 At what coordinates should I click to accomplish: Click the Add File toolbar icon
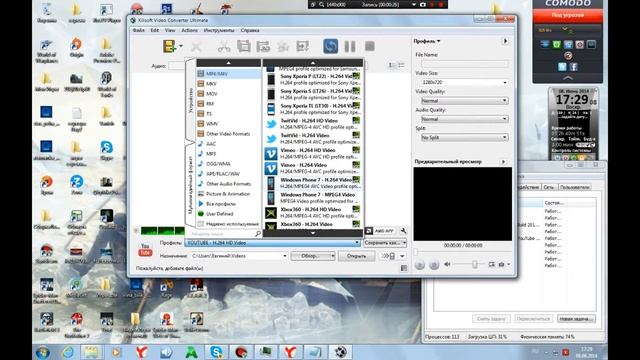[169, 46]
